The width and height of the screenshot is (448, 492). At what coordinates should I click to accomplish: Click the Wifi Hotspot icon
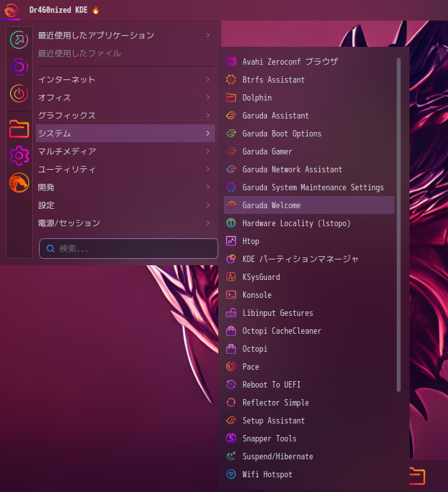point(231,474)
